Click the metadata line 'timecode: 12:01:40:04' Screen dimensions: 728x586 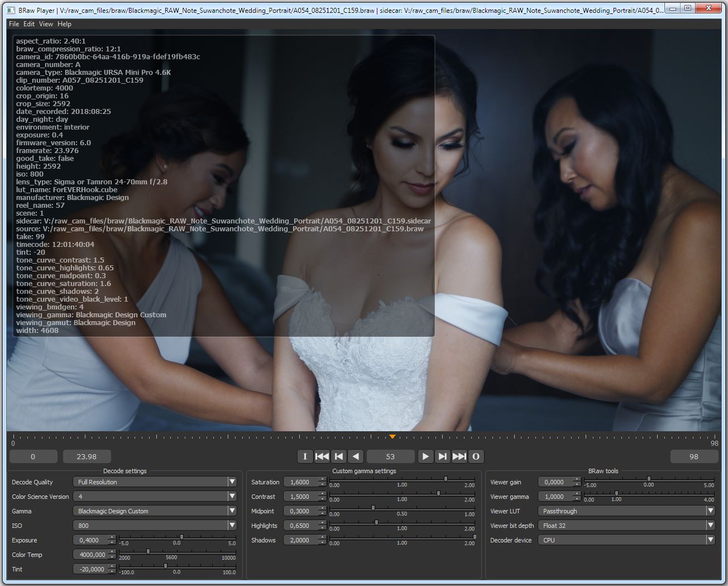55,244
